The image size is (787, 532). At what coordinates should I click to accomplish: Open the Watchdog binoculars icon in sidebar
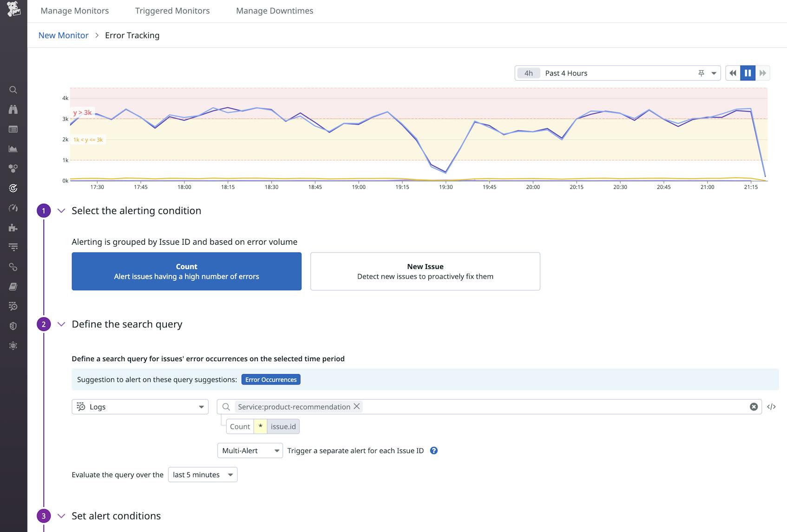pos(13,110)
